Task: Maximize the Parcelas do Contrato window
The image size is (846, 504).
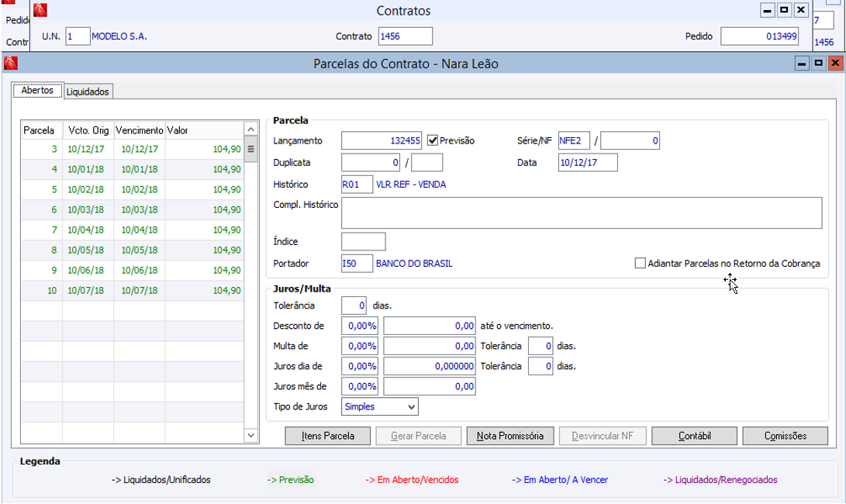Action: [818, 64]
